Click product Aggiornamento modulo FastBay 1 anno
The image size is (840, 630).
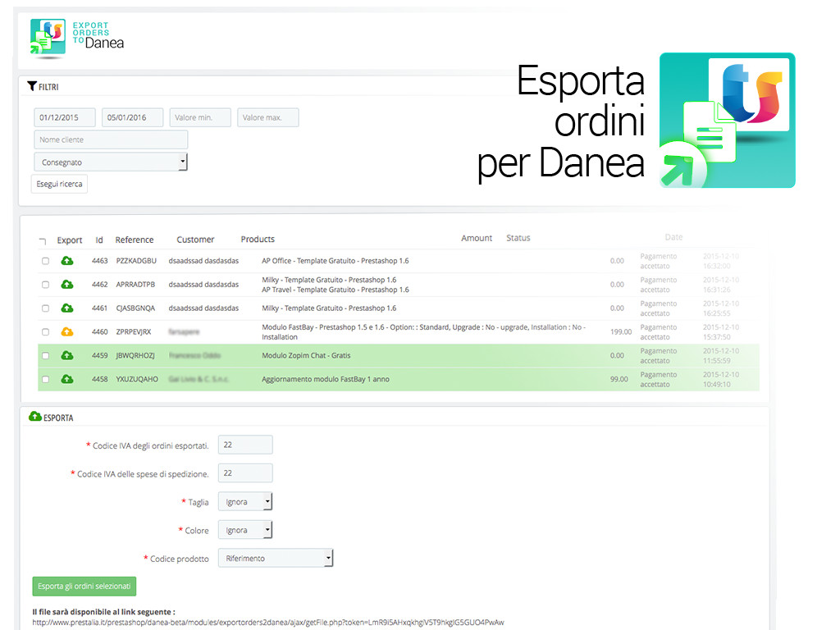point(326,379)
